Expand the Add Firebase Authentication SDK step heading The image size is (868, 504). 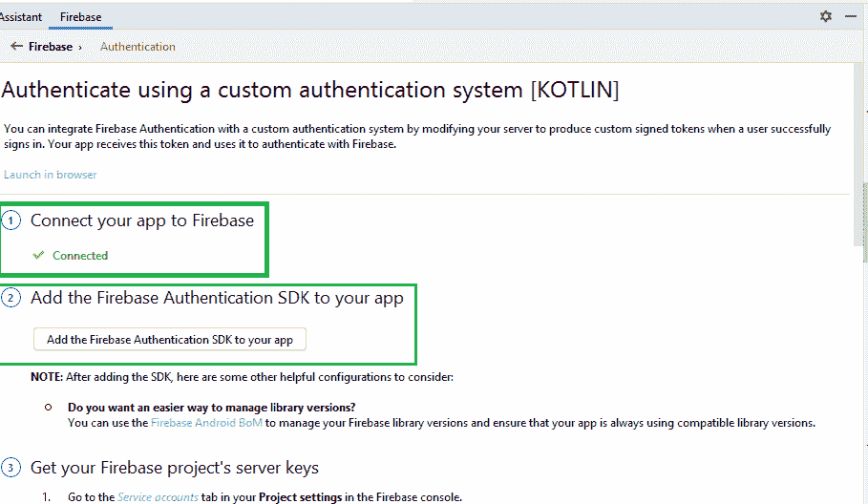pyautogui.click(x=217, y=298)
